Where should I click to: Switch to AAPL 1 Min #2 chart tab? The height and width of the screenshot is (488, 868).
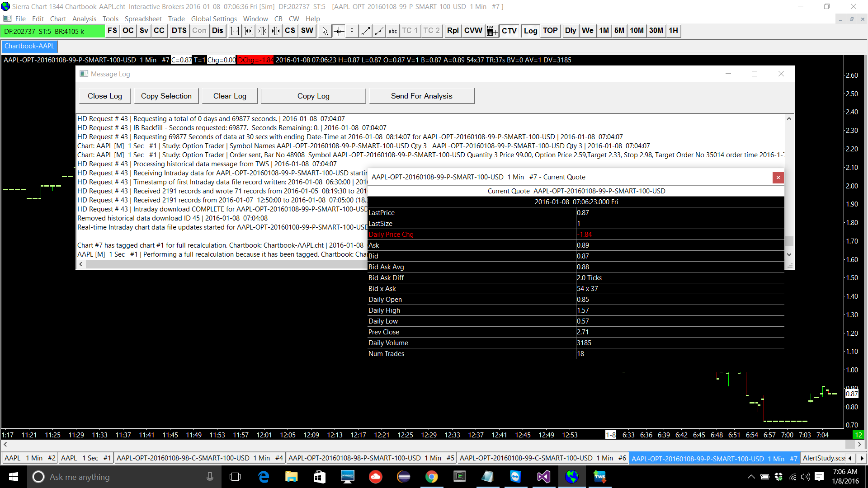pyautogui.click(x=30, y=458)
